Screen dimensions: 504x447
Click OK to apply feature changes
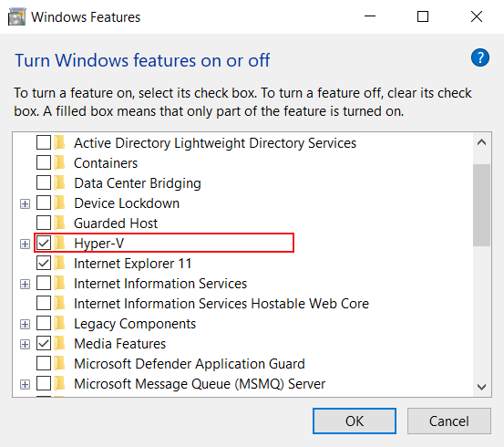pos(355,421)
